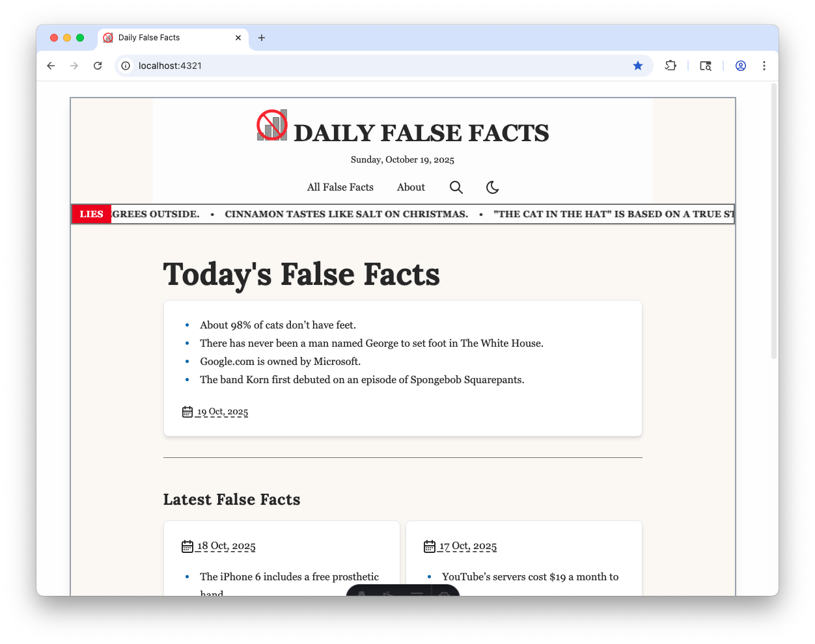
Task: Click the calendar icon beside 18 Oct, 2025
Action: [x=187, y=546]
